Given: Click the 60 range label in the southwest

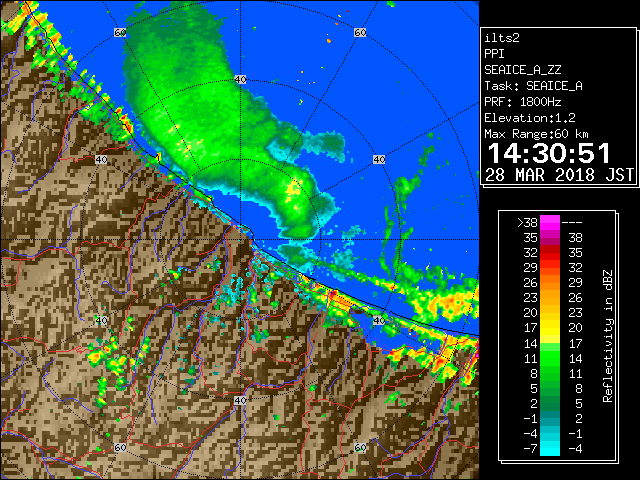Looking at the screenshot, I should (120, 448).
